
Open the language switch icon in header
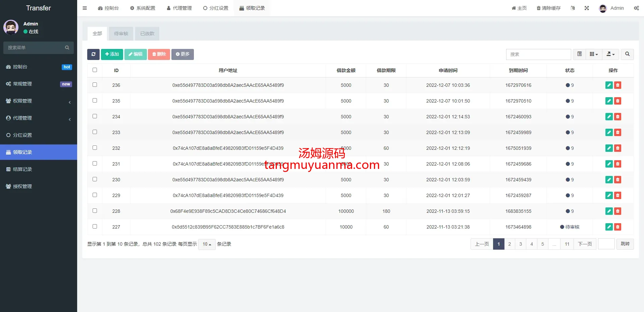coord(573,8)
